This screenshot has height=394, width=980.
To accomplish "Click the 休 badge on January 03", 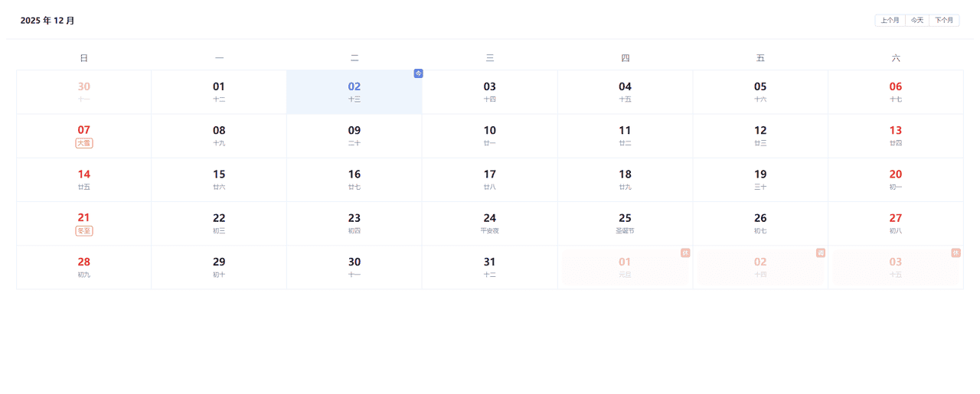I will click(955, 252).
